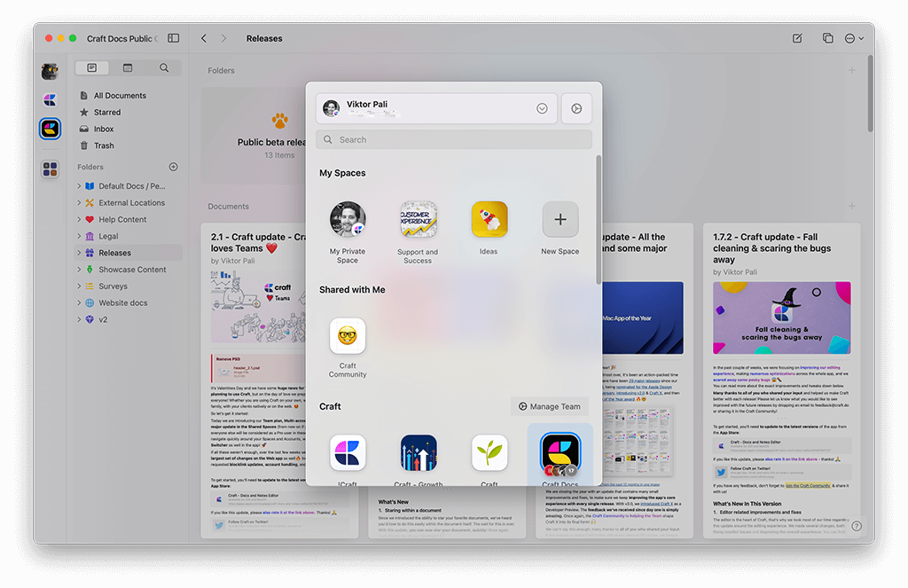The height and width of the screenshot is (588, 908).
Task: Click Manage Team button
Action: coord(549,407)
